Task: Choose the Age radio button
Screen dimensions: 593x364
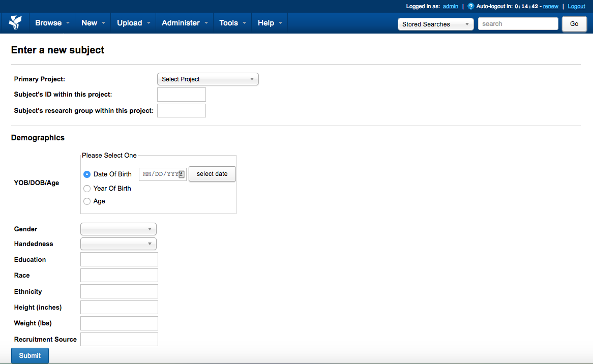Action: (x=87, y=201)
